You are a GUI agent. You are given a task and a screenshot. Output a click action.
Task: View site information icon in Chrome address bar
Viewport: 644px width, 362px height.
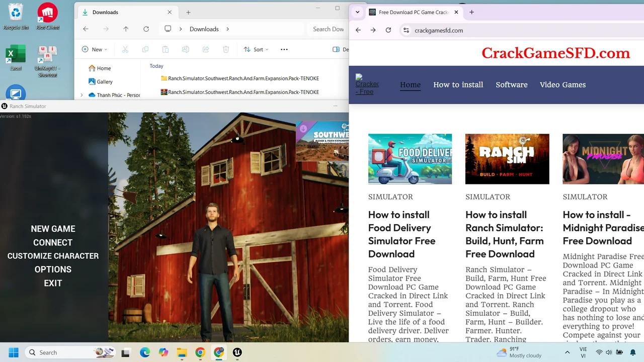(x=406, y=30)
